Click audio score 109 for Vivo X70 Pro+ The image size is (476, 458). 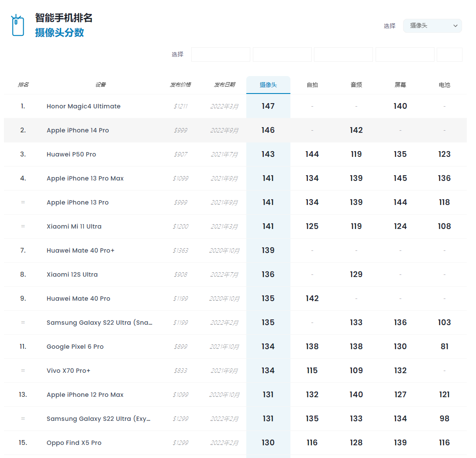click(x=356, y=371)
